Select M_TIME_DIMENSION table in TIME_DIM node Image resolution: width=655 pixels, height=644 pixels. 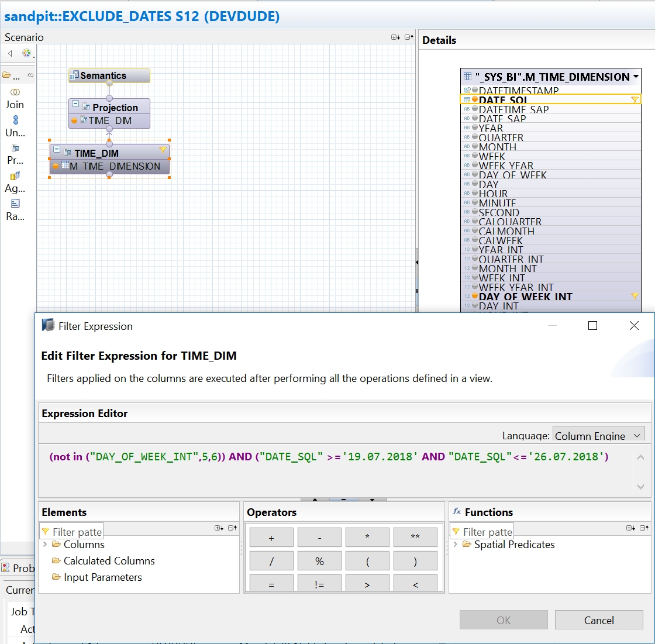pyautogui.click(x=110, y=166)
